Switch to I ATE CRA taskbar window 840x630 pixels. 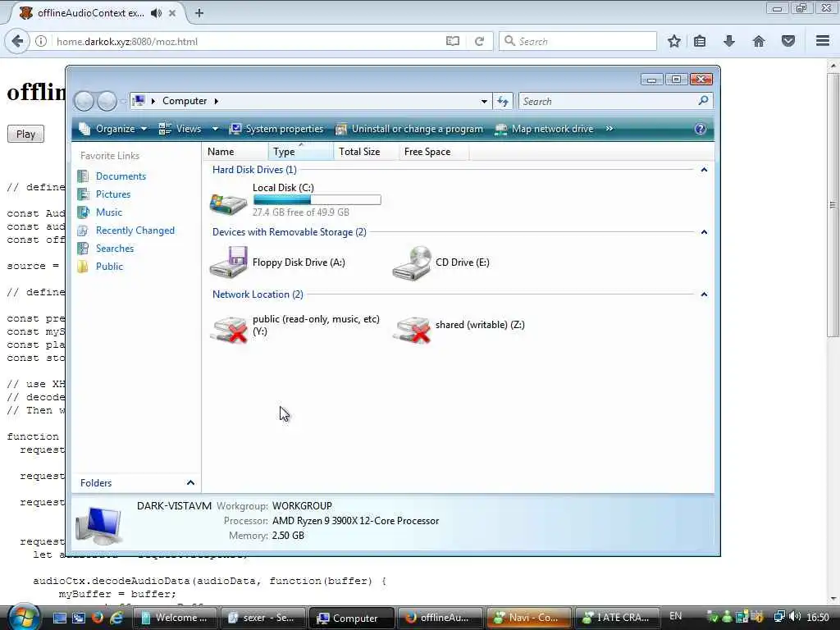tap(617, 618)
